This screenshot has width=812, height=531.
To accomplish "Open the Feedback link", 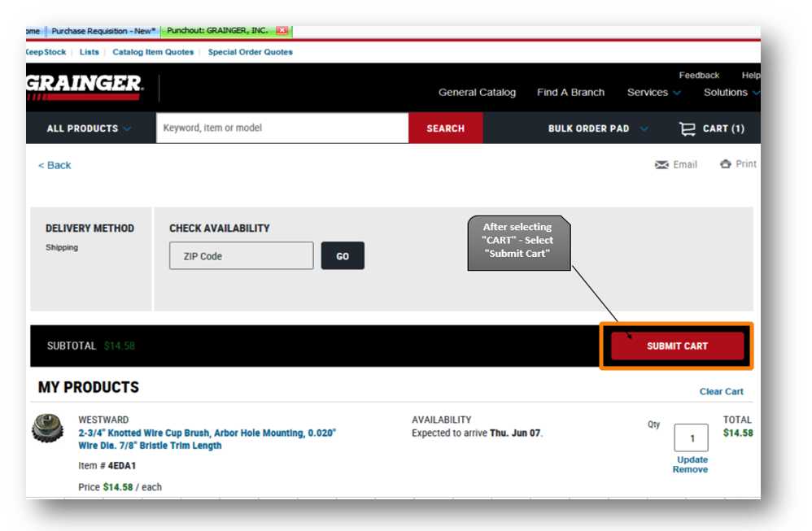I will [x=699, y=75].
